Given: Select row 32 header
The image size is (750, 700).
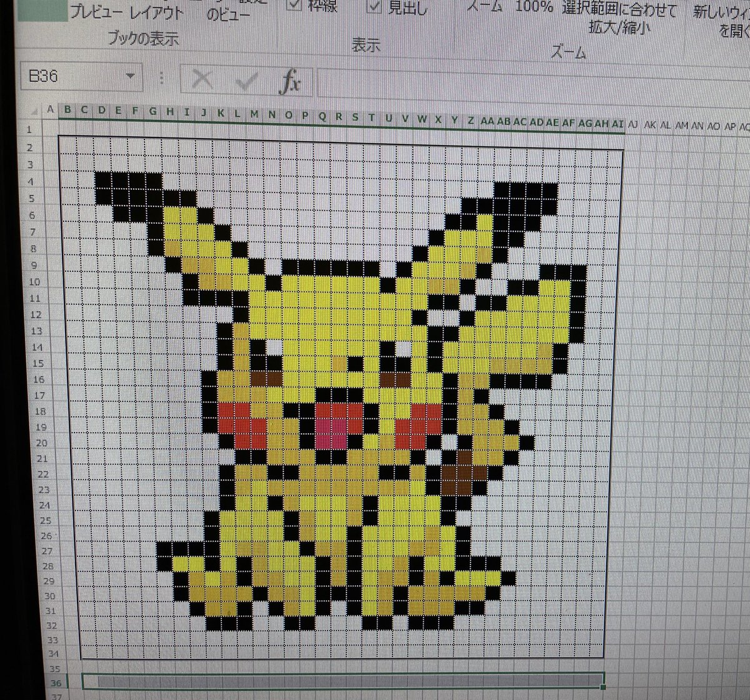Looking at the screenshot, I should tap(51, 625).
